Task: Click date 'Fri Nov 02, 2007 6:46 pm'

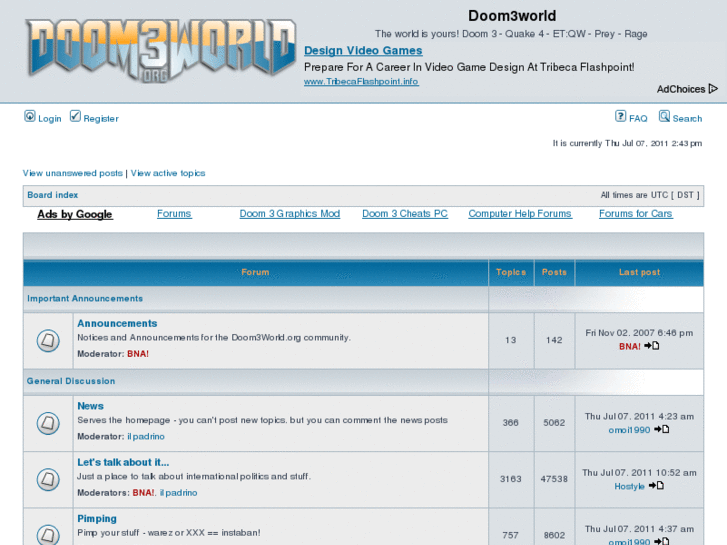Action: pyautogui.click(x=639, y=333)
